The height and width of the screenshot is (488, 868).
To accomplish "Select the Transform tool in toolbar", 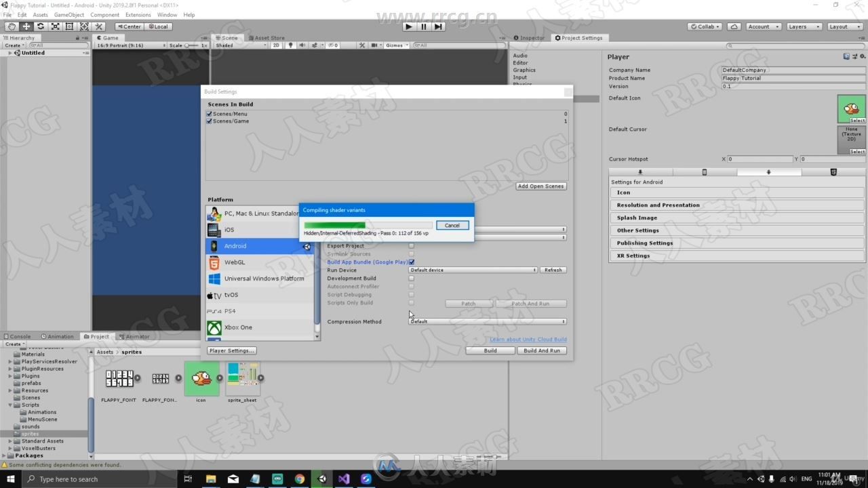I will [84, 26].
